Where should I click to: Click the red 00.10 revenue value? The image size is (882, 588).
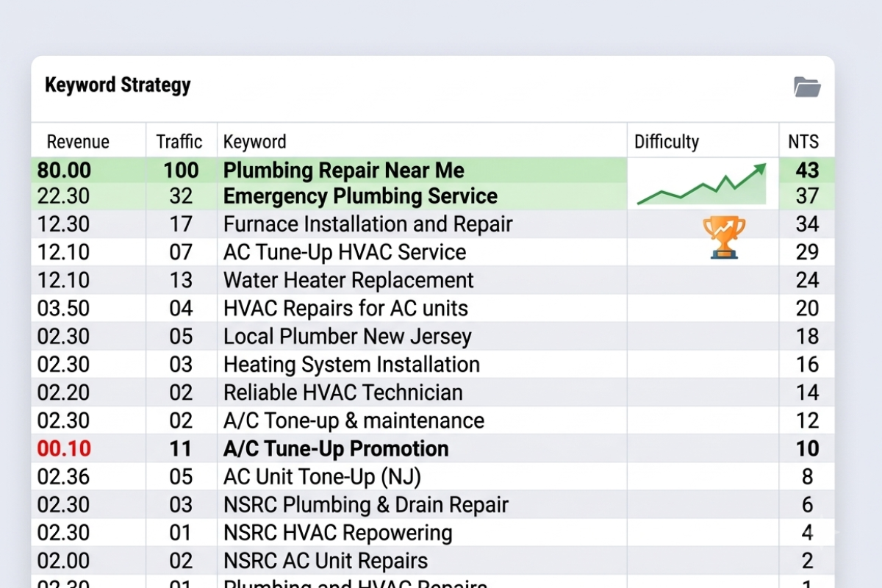63,448
